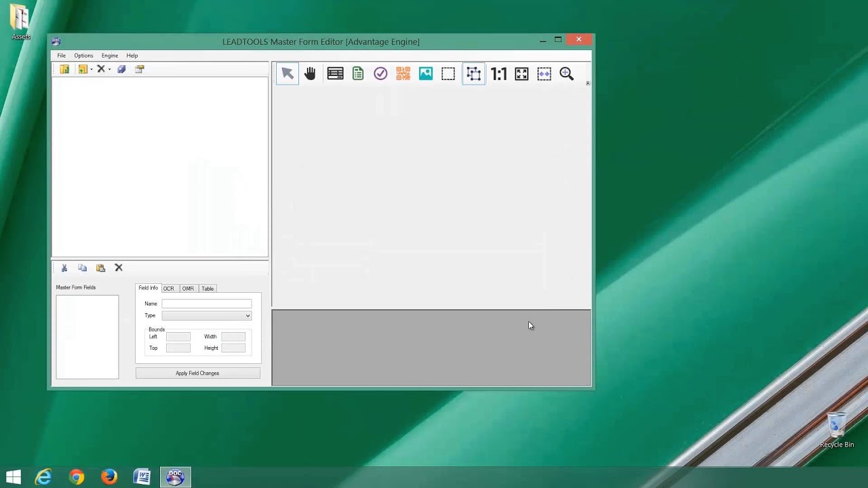
Task: Pick the dashed rectangle region tool
Action: click(x=448, y=74)
